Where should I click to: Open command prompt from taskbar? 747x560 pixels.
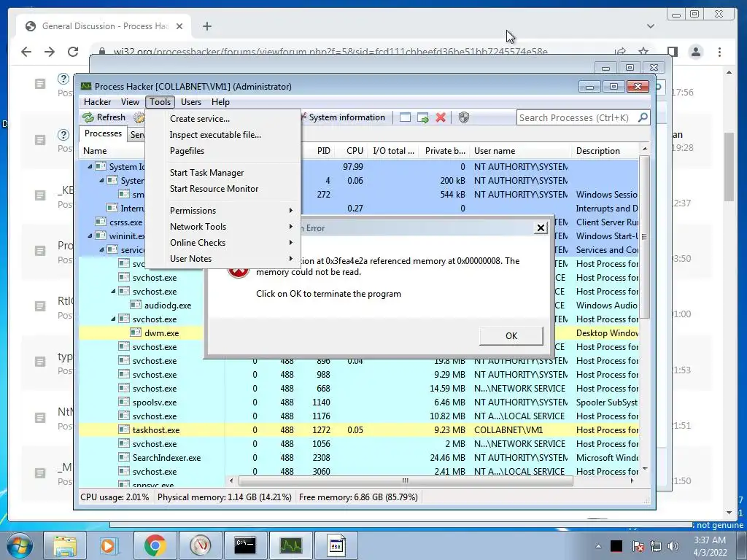click(245, 545)
